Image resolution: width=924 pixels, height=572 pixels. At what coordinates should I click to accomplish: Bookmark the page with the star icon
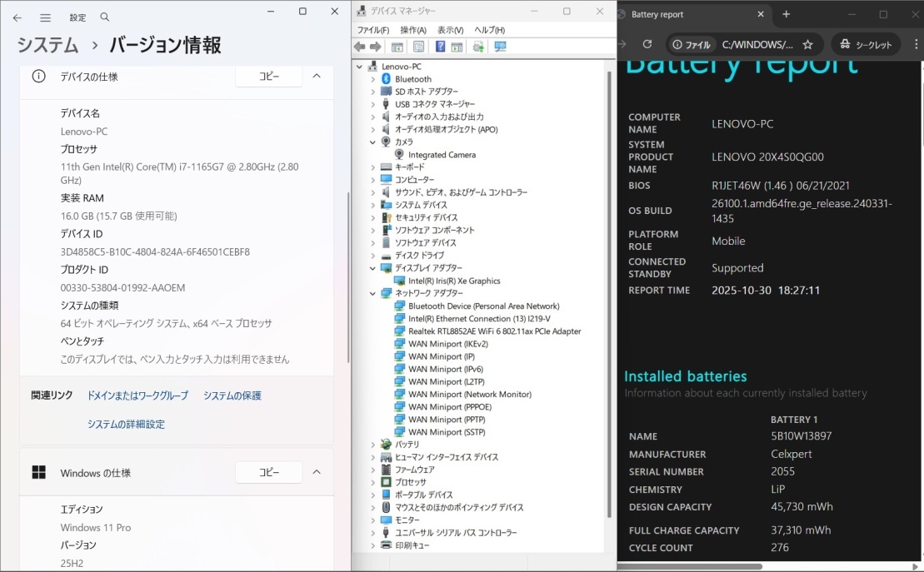pyautogui.click(x=807, y=44)
